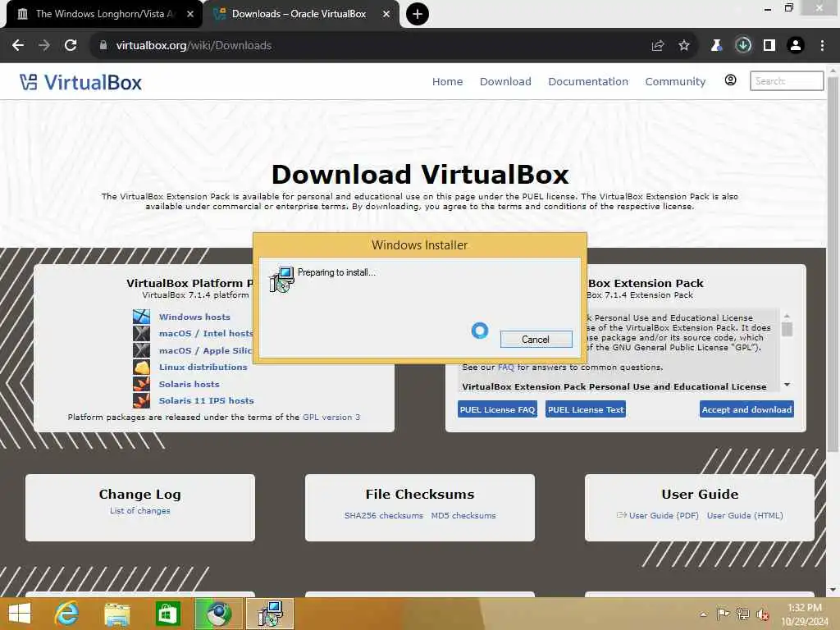Click the PUEL License Text button
This screenshot has height=630, width=840.
[586, 410]
